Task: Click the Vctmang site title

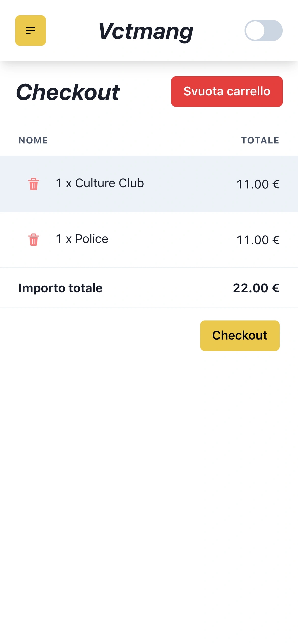Action: tap(146, 31)
